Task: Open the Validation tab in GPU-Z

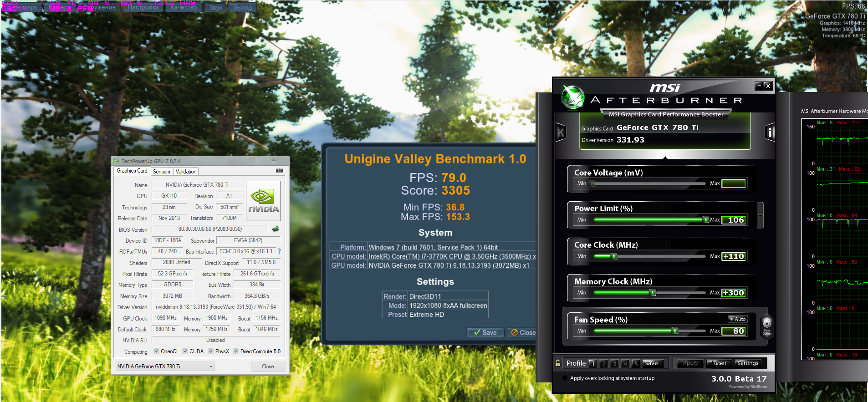Action: 186,172
